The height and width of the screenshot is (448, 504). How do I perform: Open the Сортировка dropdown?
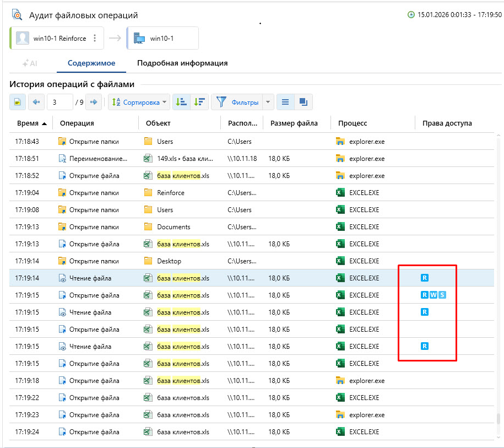point(139,102)
